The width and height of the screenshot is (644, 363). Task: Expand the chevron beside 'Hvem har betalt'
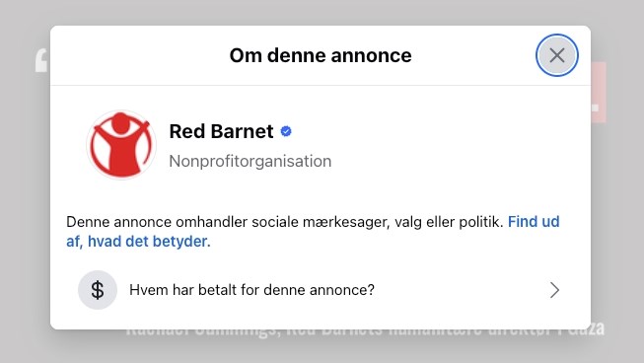(554, 290)
